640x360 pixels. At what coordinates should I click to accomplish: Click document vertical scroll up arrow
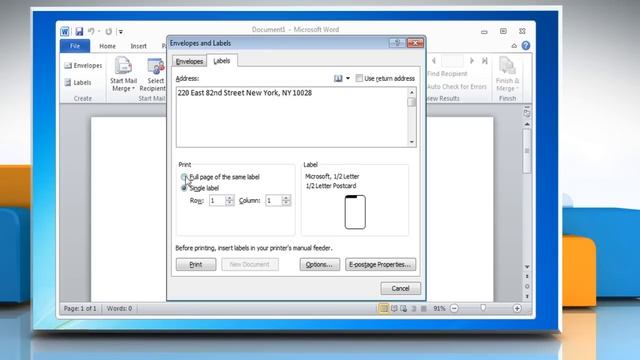tap(527, 124)
